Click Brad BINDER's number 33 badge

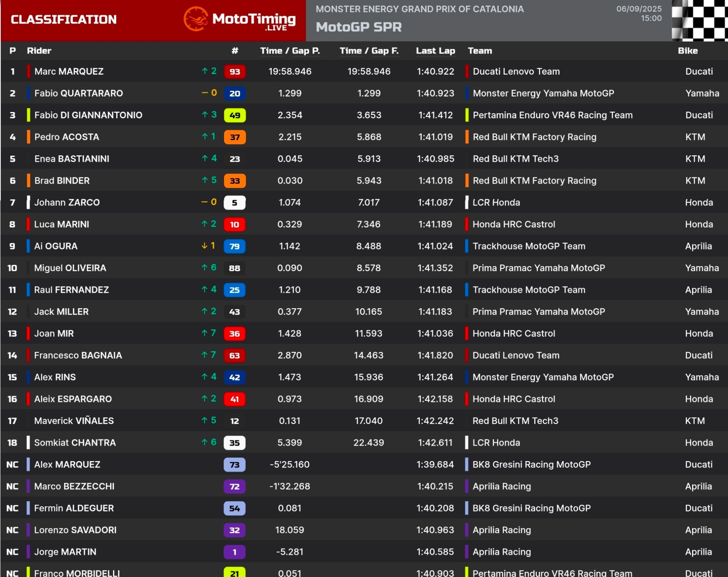235,181
